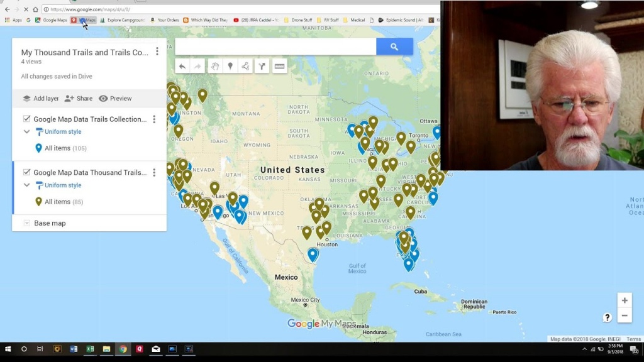Screen dimensions: 644x362
Task: Open the Medical bookmark folder
Action: click(x=353, y=19)
